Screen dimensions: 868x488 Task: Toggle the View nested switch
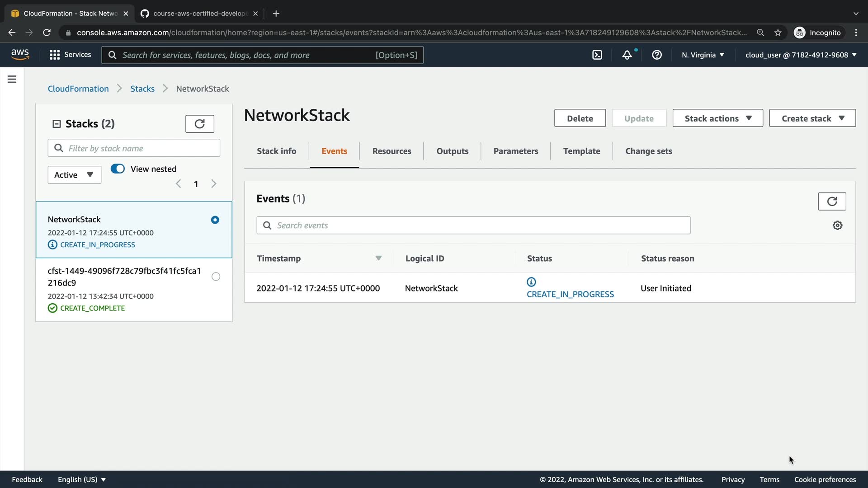pyautogui.click(x=118, y=169)
